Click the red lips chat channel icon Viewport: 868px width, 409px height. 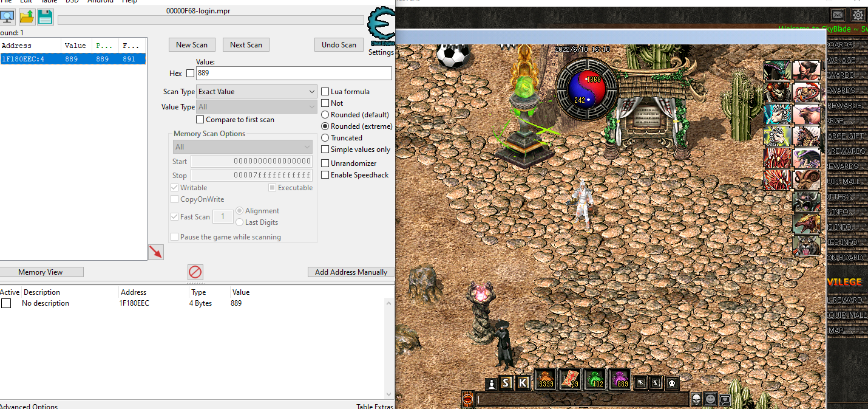coord(467,399)
